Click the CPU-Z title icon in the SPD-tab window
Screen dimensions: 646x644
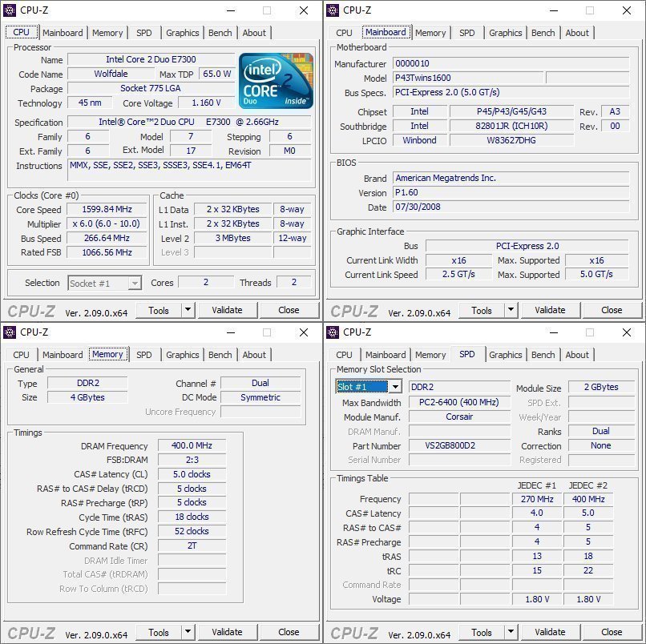pos(333,332)
